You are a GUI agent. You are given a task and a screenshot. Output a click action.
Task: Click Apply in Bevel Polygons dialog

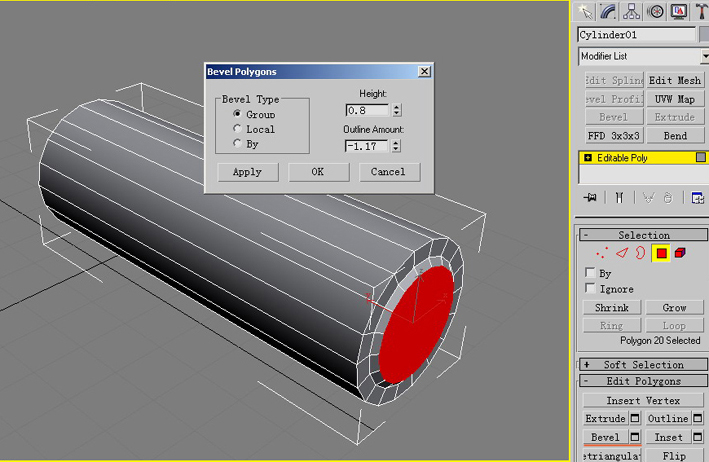247,172
